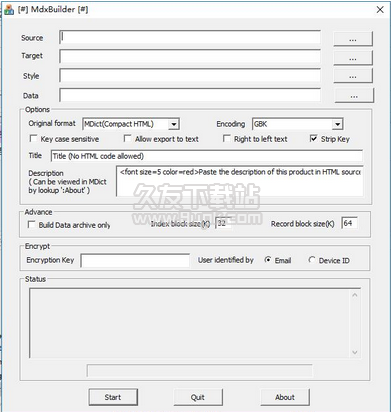Click the build progress bar
Image resolution: width=391 pixels, height=412 pixels.
(x=200, y=370)
